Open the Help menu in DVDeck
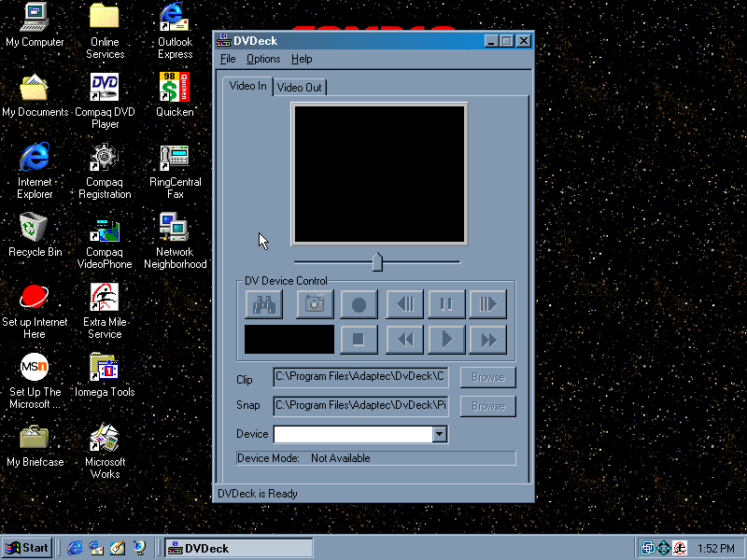Image resolution: width=747 pixels, height=560 pixels. (x=302, y=59)
